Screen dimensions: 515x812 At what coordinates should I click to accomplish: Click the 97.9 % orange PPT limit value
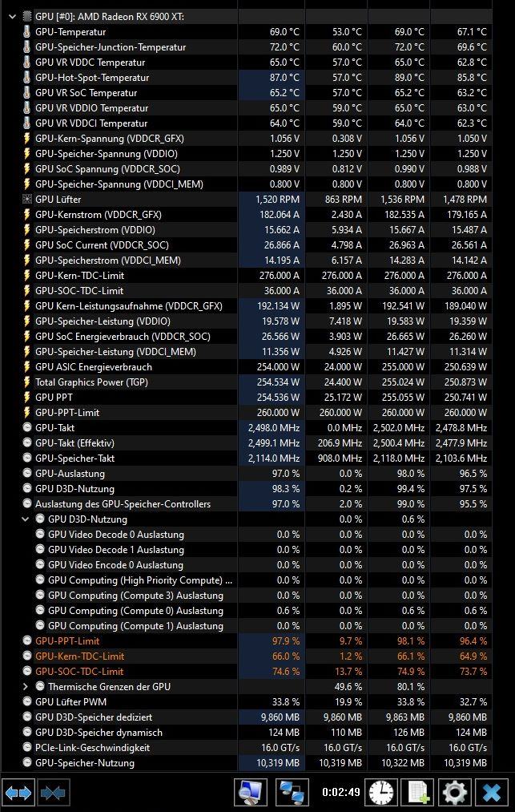pyautogui.click(x=286, y=641)
